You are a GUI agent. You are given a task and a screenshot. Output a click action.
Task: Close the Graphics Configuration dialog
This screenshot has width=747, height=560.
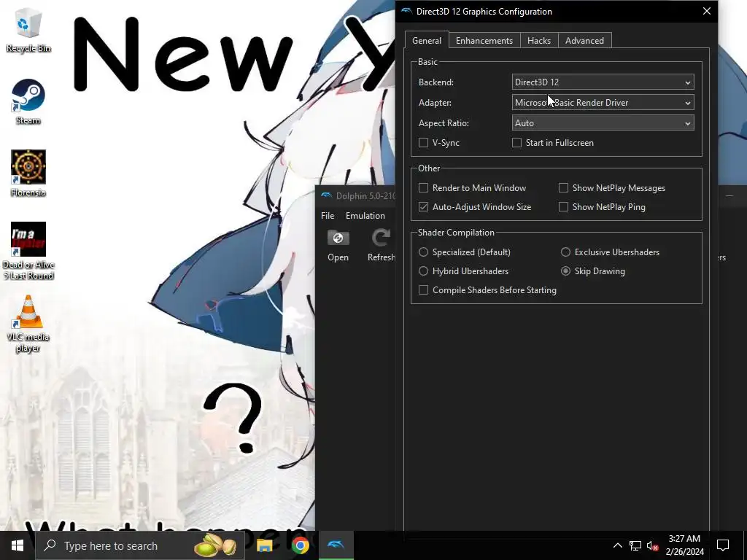tap(706, 11)
